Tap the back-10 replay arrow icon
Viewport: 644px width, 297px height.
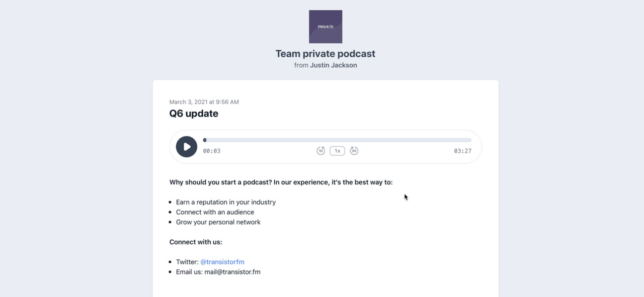(320, 150)
